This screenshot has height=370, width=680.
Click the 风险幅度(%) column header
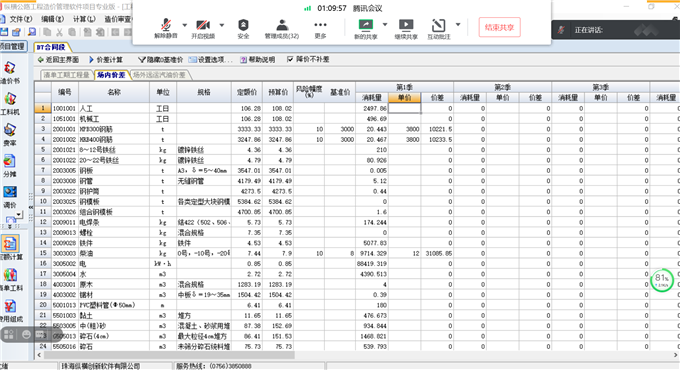[x=309, y=92]
